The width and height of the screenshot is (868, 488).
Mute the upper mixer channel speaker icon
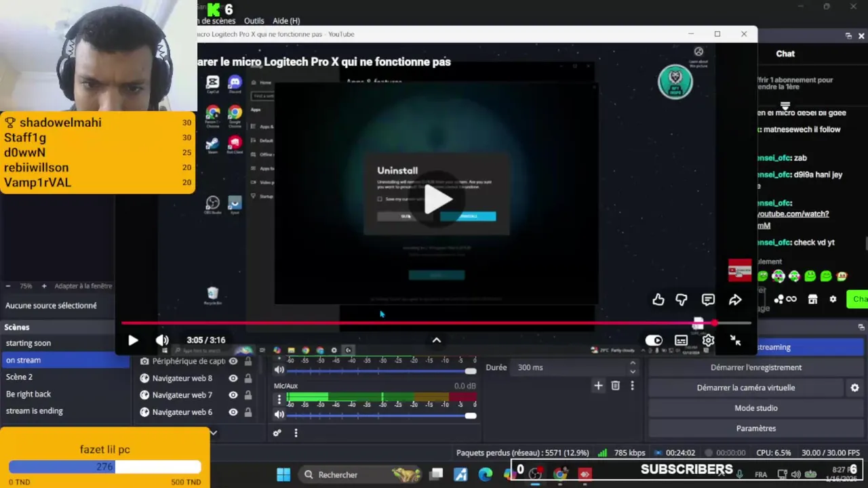tap(279, 370)
